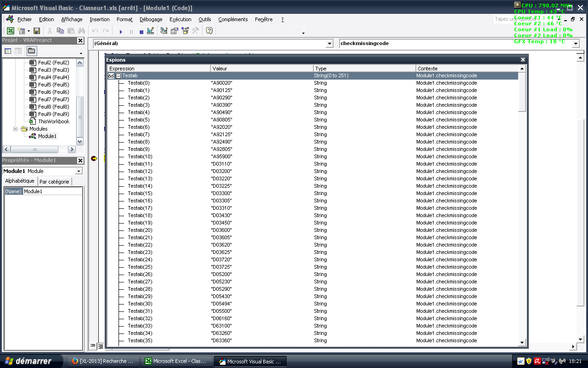Click the View Microsoft Excel toolbar icon
The width and height of the screenshot is (588, 368).
pyautogui.click(x=10, y=31)
